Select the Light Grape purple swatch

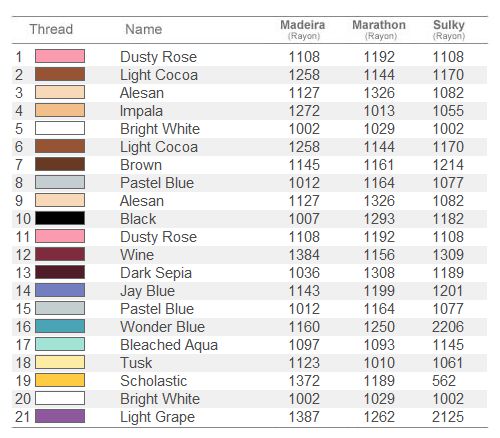pyautogui.click(x=60, y=416)
